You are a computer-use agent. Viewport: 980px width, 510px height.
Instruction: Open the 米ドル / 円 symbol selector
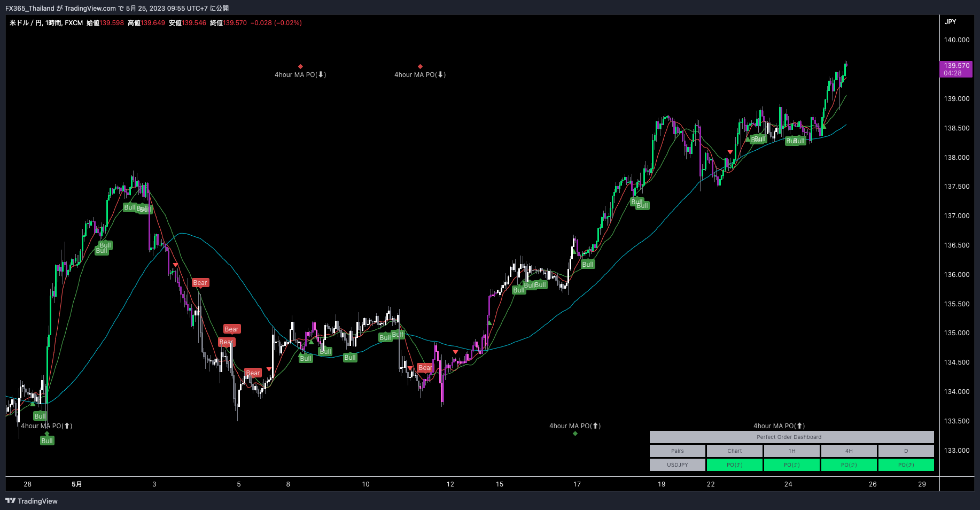coord(24,23)
